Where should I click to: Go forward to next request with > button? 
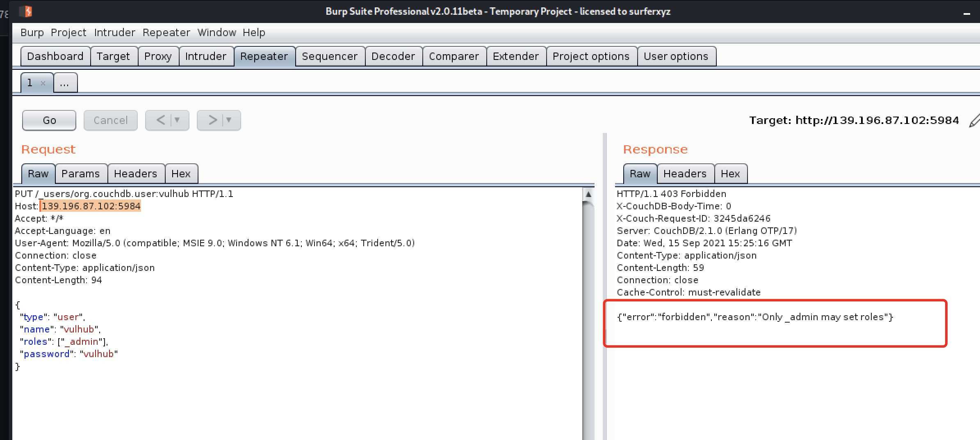click(212, 120)
